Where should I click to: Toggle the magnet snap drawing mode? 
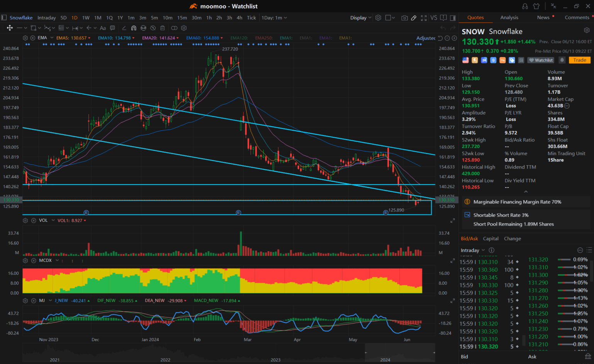click(x=134, y=28)
